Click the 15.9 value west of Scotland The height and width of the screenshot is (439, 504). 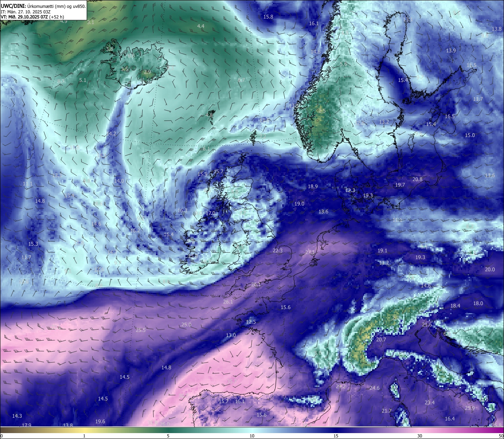(x=202, y=174)
